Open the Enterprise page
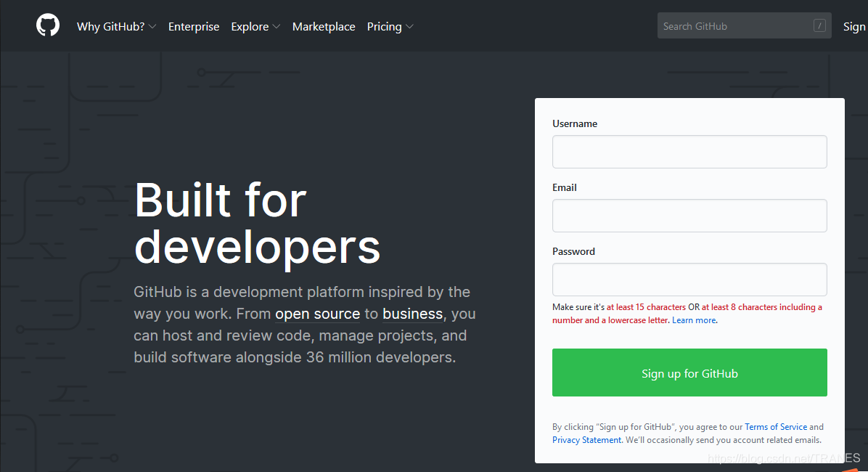This screenshot has width=868, height=472. [194, 27]
